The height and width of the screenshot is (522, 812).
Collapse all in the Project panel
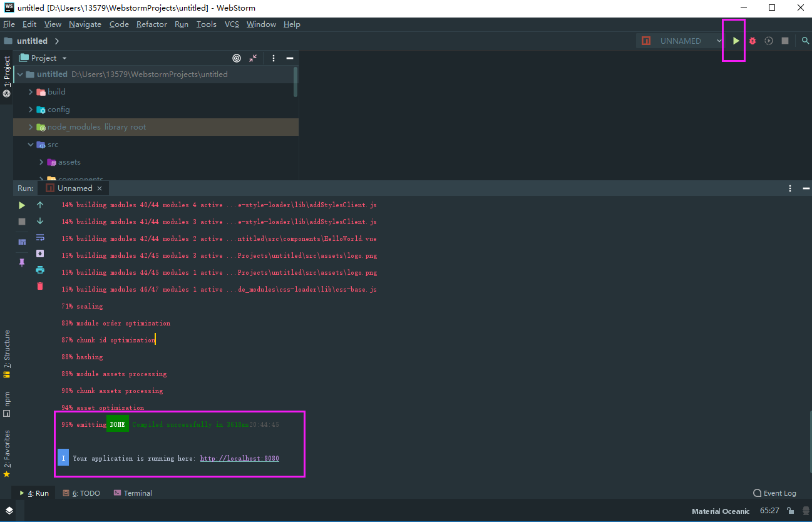[253, 58]
